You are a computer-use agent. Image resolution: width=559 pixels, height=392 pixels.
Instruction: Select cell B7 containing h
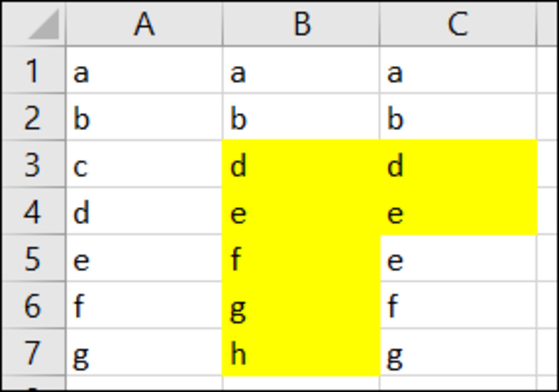pos(301,352)
